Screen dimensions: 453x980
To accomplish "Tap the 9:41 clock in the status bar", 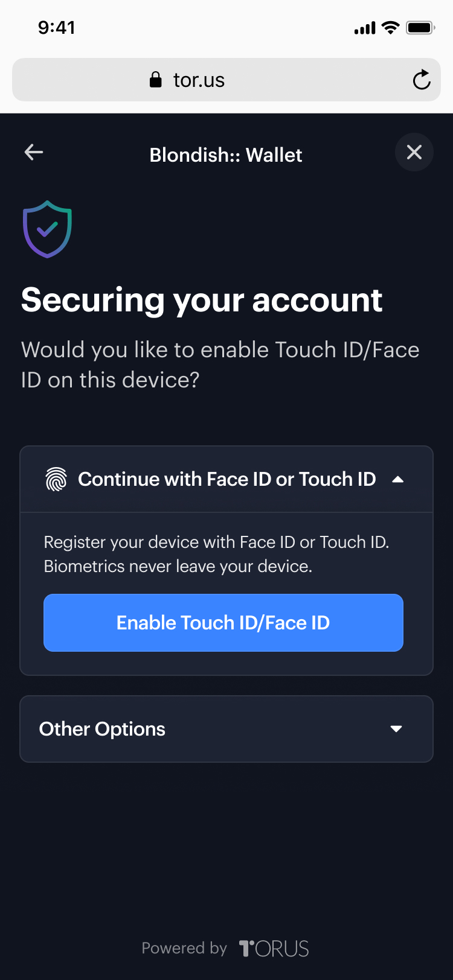I will point(57,28).
